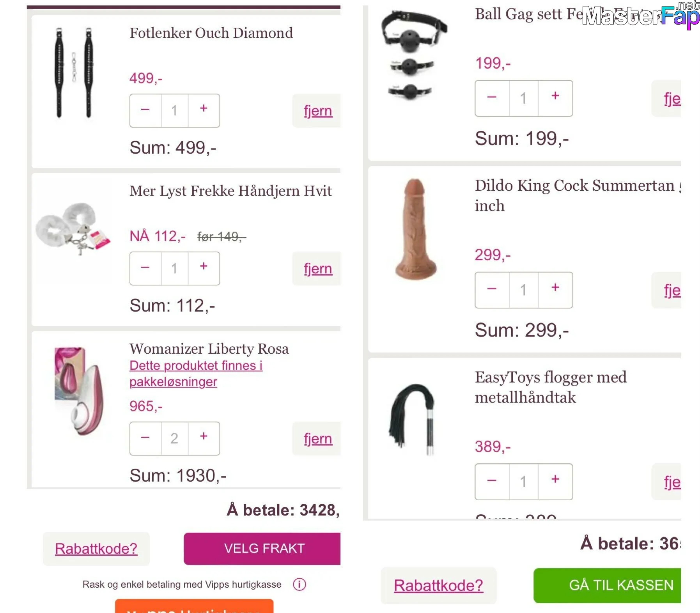Click plus for Mer Lyst Frekke Håndjern
Screen dimensions: 700x613
click(x=204, y=268)
